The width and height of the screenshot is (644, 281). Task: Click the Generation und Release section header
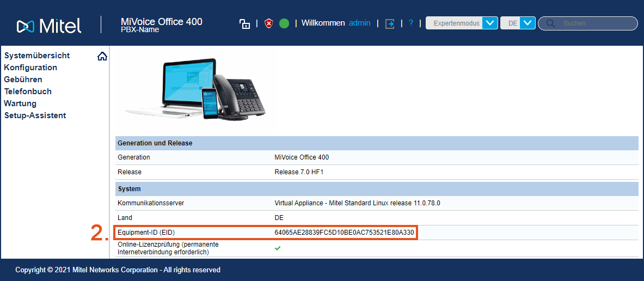pos(377,143)
